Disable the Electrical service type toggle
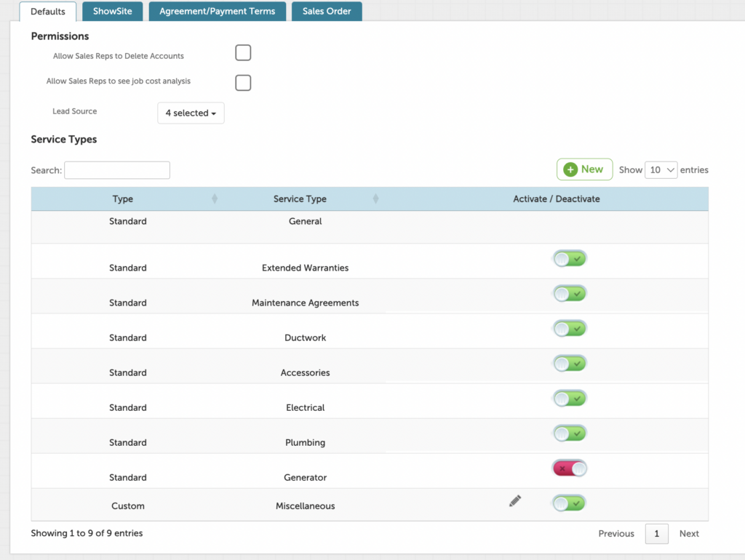 click(570, 399)
